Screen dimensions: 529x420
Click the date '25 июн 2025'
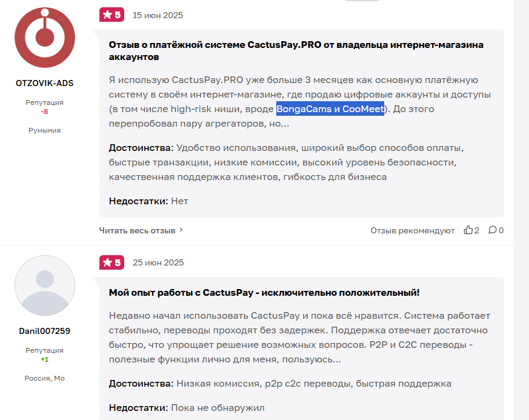point(158,262)
